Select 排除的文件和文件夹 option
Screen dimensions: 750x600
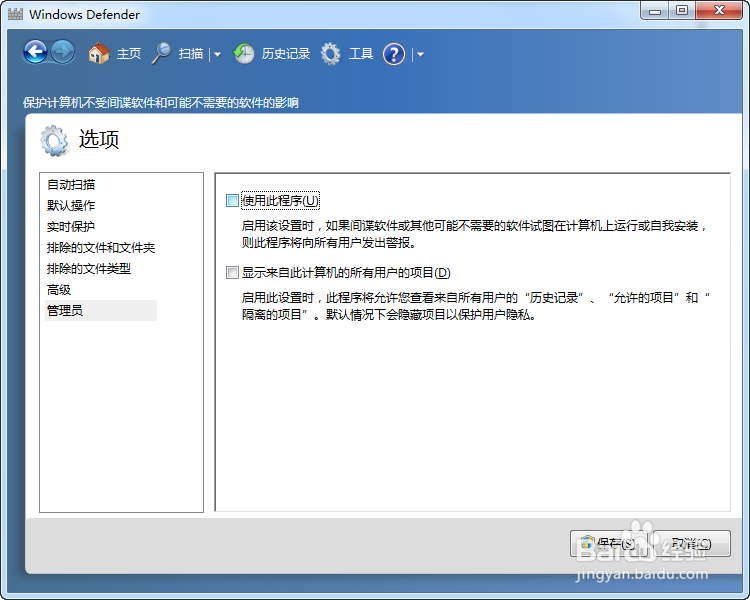click(x=101, y=248)
